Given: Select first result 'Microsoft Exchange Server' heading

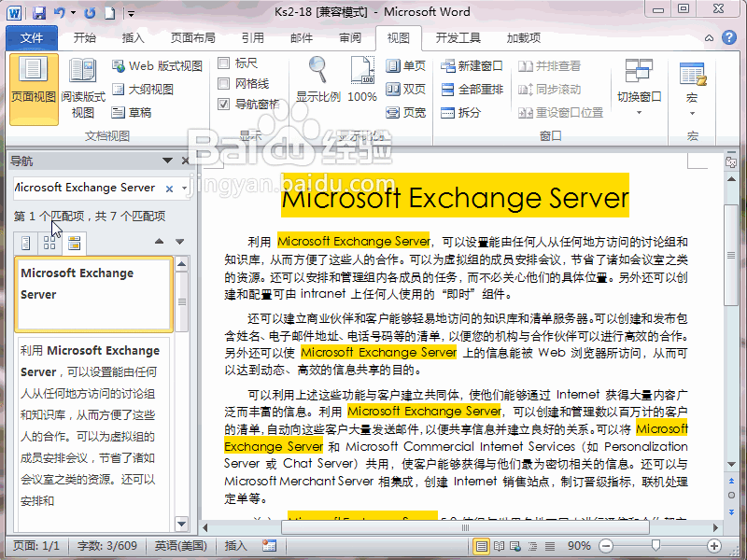Looking at the screenshot, I should 93,294.
